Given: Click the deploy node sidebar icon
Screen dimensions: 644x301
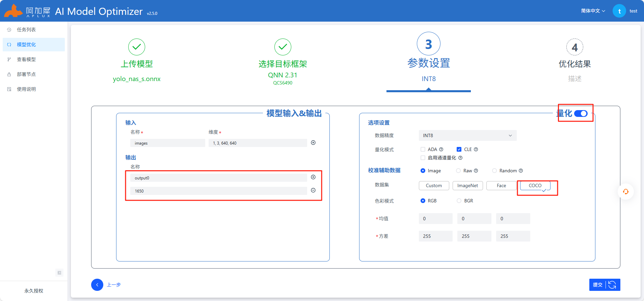Looking at the screenshot, I should pos(9,74).
